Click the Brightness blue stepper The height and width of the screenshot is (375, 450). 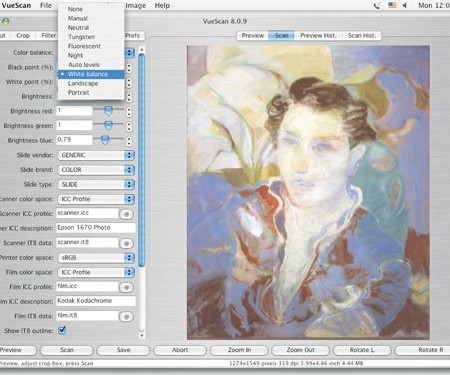coord(129,141)
